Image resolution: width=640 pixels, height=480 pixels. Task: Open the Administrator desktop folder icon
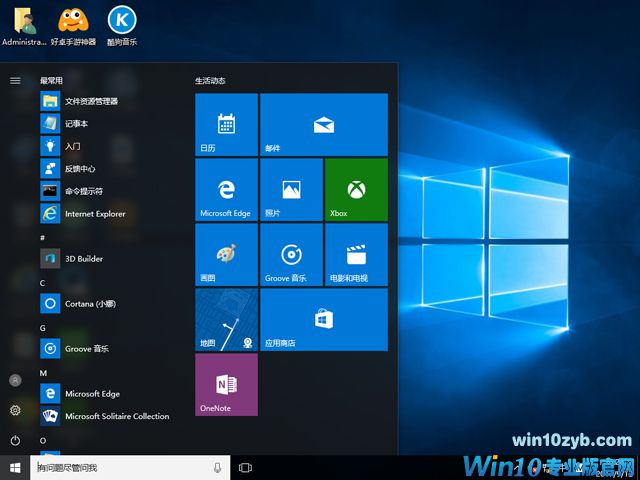[x=24, y=26]
